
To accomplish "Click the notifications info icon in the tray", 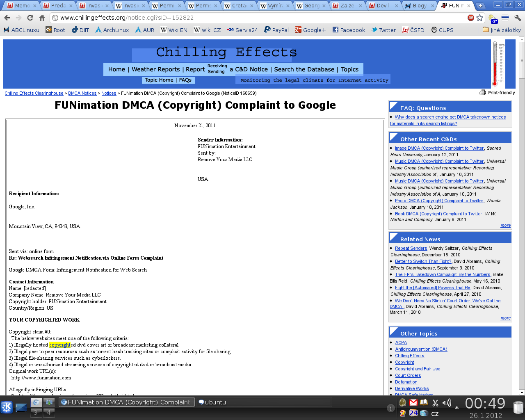I will (391, 408).
